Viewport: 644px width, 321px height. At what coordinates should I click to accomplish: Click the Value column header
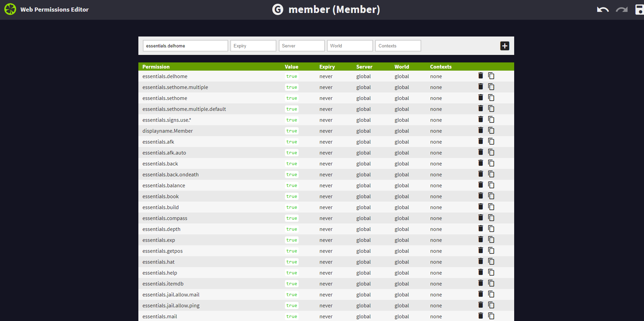pyautogui.click(x=291, y=67)
